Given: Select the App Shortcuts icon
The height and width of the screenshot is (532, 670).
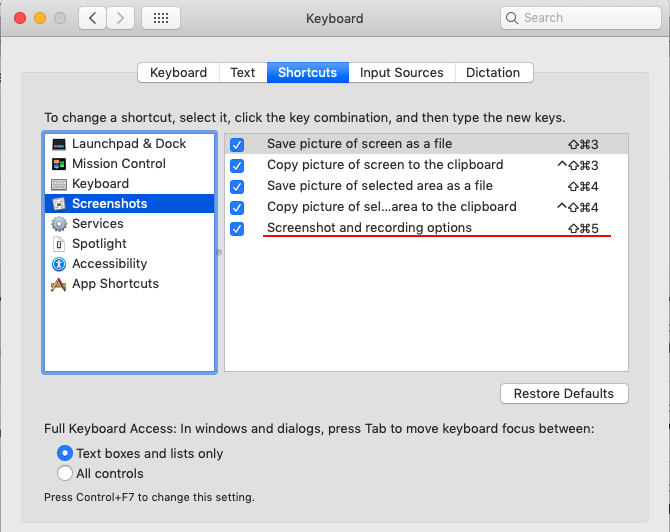Looking at the screenshot, I should [59, 284].
